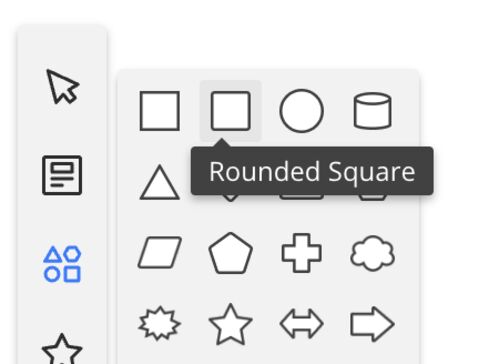Image resolution: width=500 pixels, height=364 pixels.
Task: Select the circle shape
Action: point(302,111)
